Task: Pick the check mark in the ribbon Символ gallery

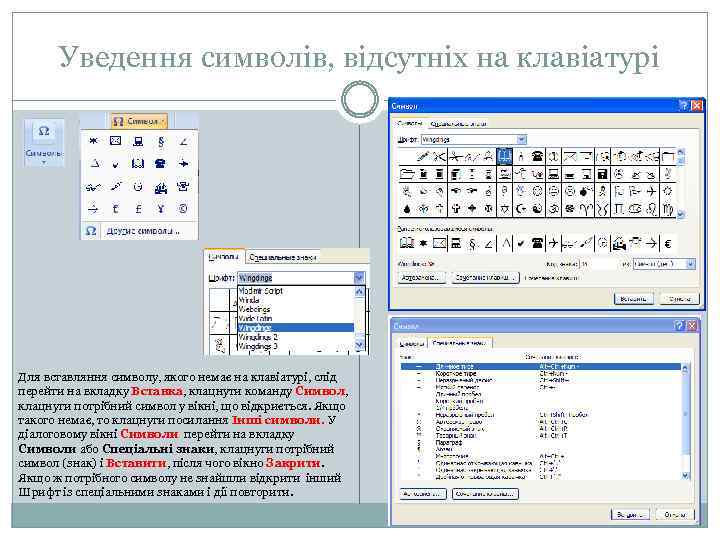Action: tap(116, 164)
